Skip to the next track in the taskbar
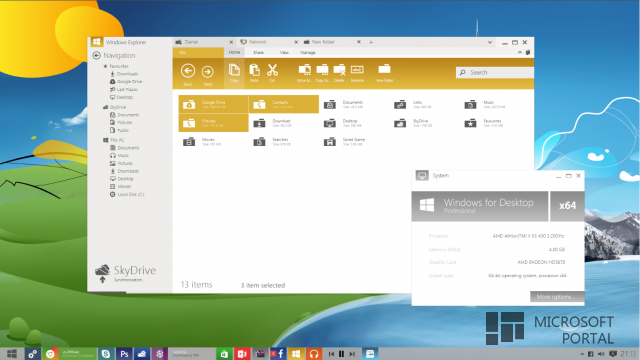This screenshot has width=640, height=360. (x=352, y=354)
